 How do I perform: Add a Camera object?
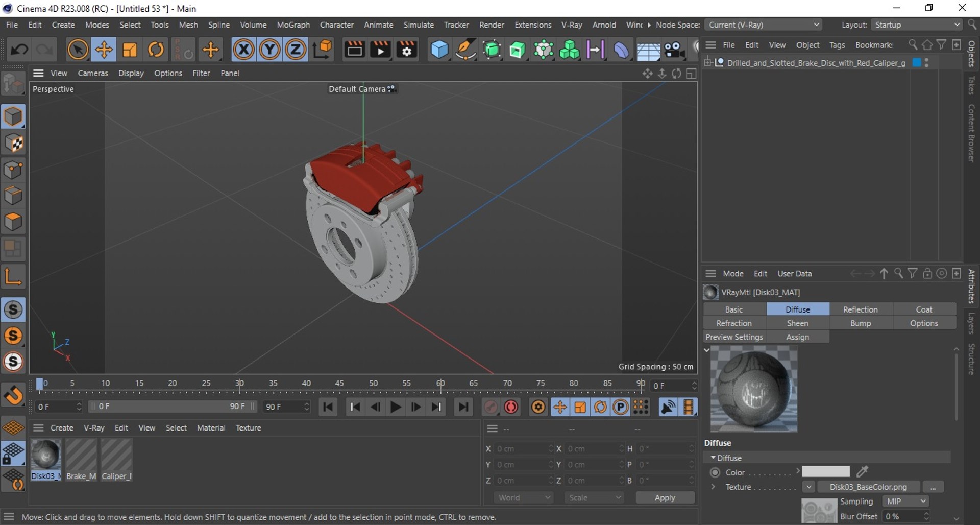click(x=674, y=50)
